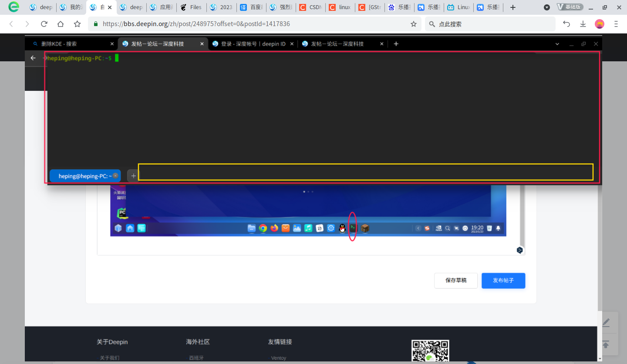Expand the inner window's tab chevron dropdown
Viewport: 627px width, 364px height.
pos(557,44)
